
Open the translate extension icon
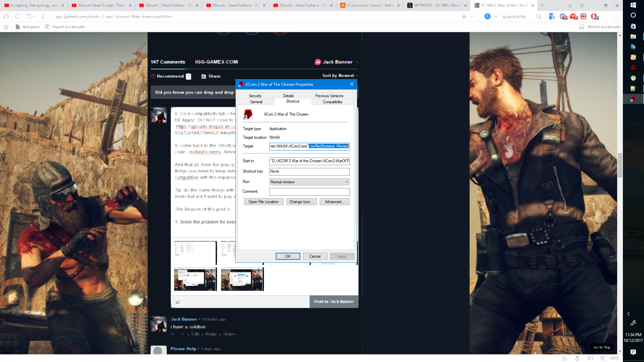coord(552,16)
